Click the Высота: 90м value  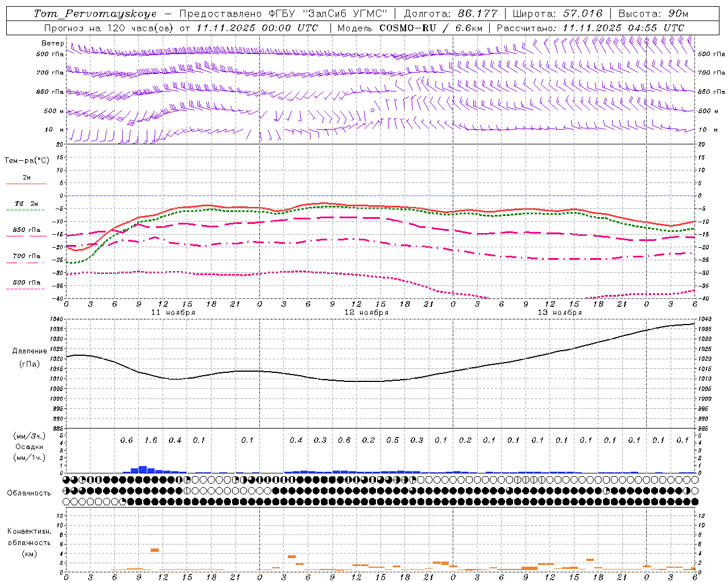[653, 14]
